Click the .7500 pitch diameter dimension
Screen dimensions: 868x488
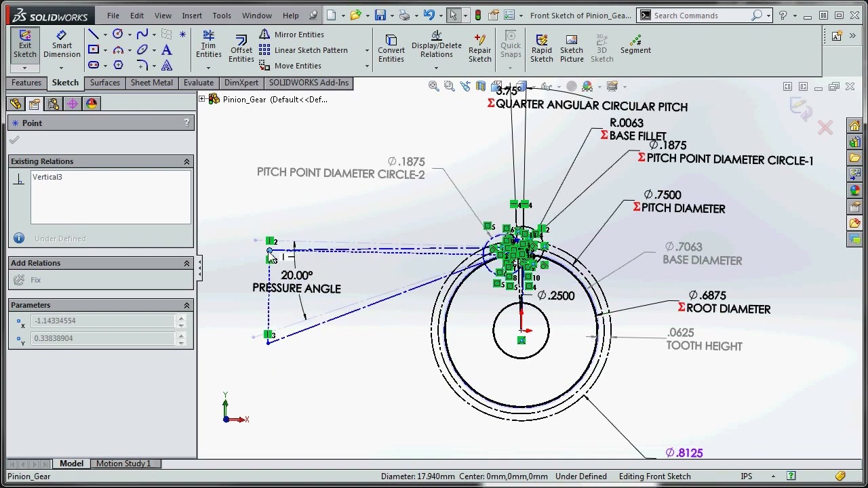662,195
